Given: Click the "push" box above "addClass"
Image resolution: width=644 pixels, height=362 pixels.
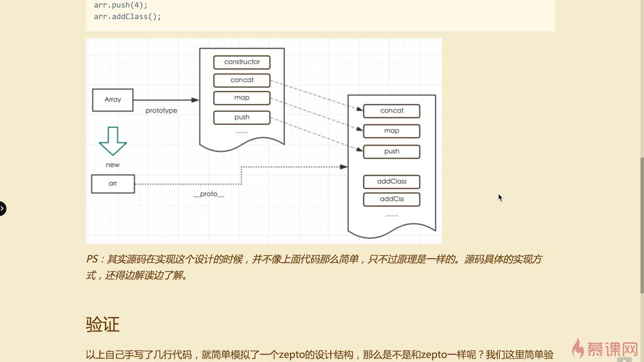Looking at the screenshot, I should click(391, 151).
